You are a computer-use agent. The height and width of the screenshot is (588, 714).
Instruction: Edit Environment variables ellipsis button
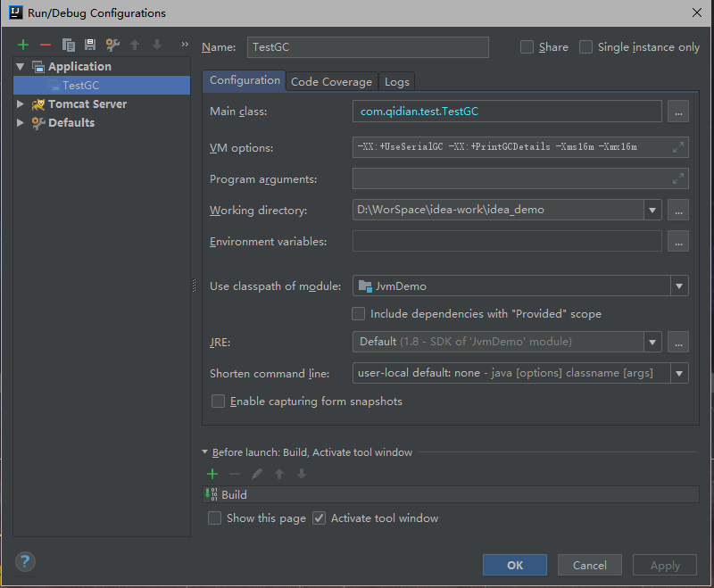678,241
